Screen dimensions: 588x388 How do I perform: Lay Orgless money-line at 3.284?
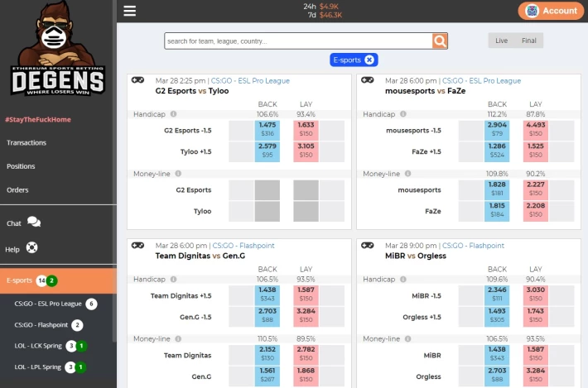click(536, 376)
